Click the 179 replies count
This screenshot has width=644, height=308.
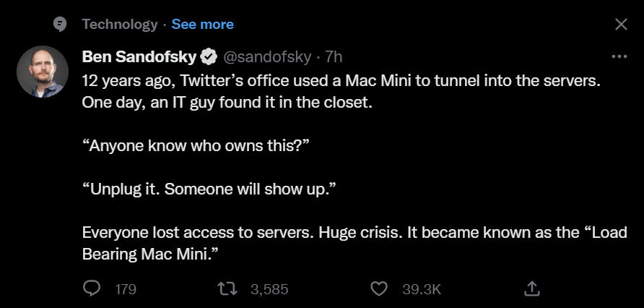coord(126,289)
